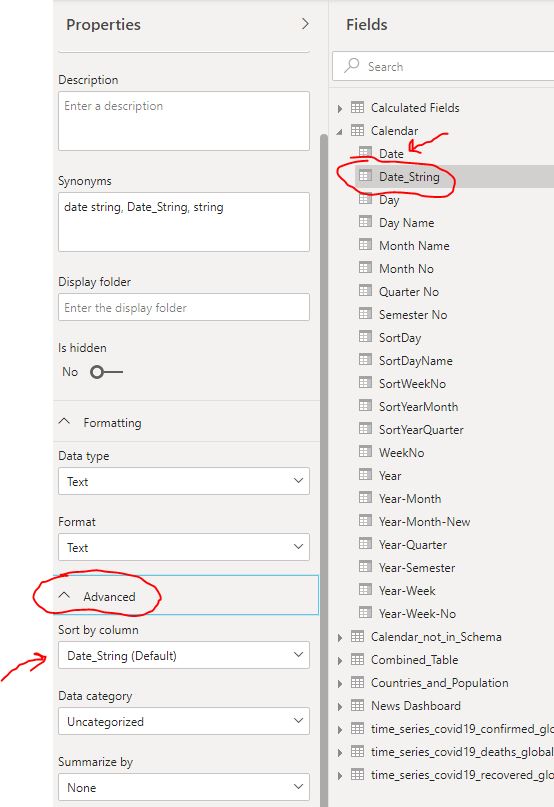The height and width of the screenshot is (807, 554).
Task: Open the Summarize by dropdown
Action: [x=184, y=786]
